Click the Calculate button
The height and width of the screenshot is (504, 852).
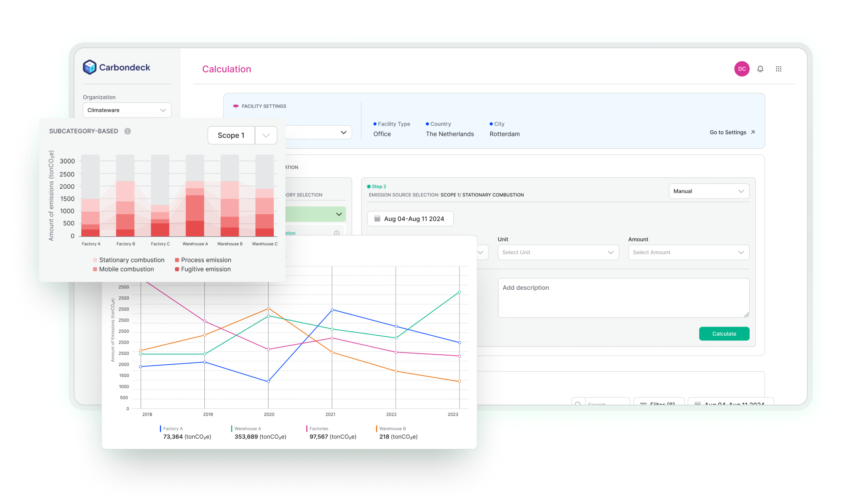[x=724, y=334]
